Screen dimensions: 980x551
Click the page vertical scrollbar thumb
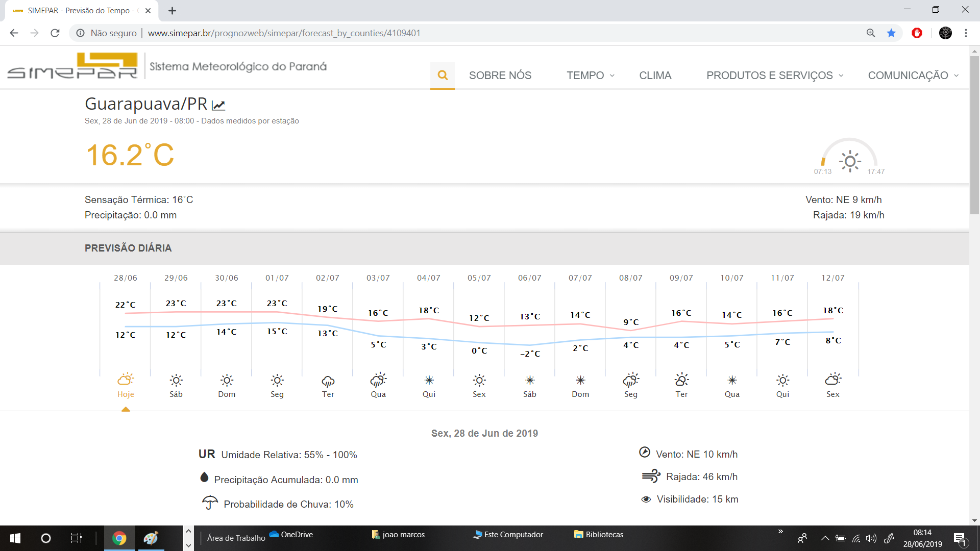click(974, 135)
